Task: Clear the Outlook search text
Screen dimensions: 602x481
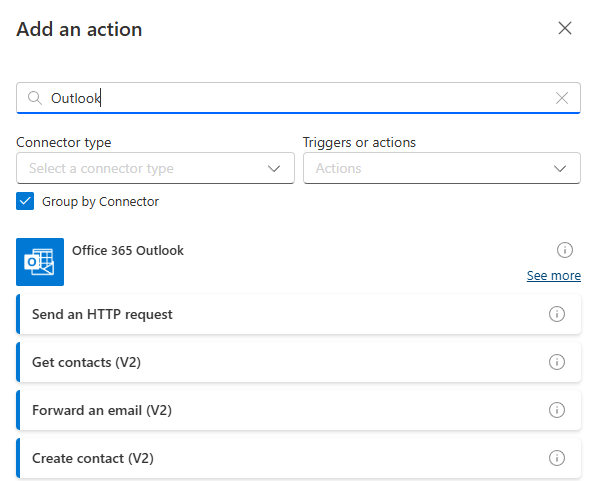Action: click(x=562, y=98)
